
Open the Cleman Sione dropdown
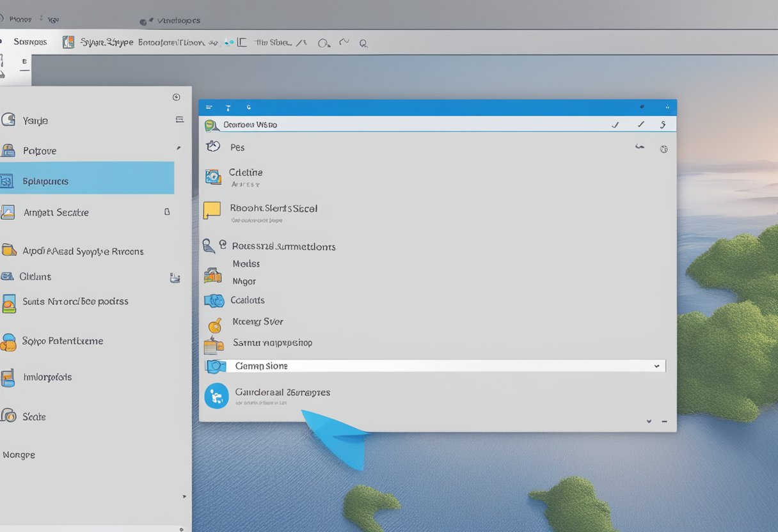coord(656,366)
